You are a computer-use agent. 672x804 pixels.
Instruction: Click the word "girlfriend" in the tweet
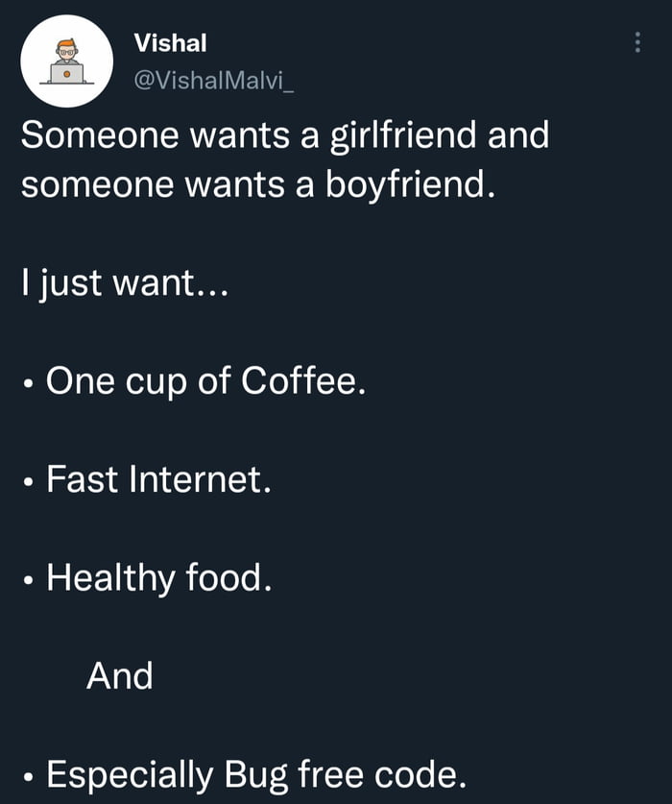[x=404, y=134]
